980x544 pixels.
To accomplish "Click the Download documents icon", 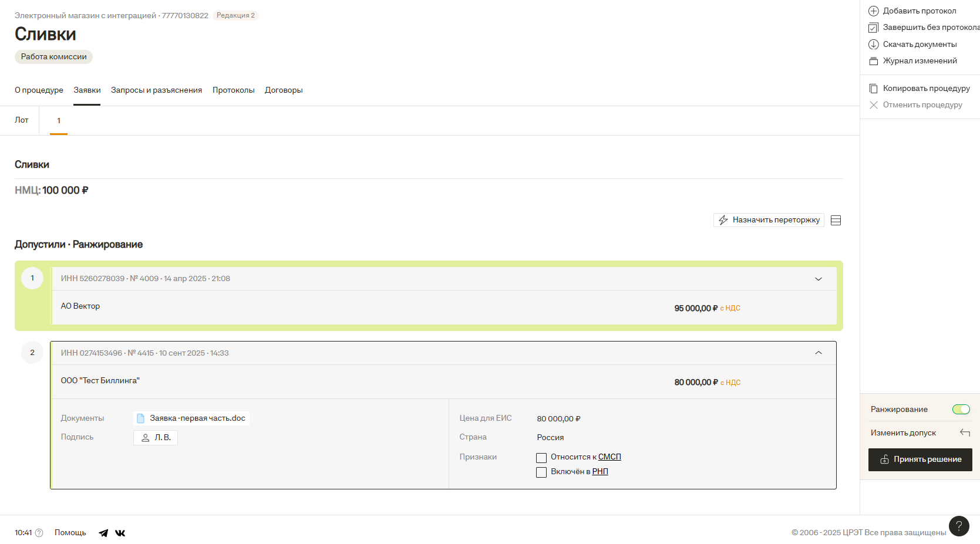I will tap(873, 45).
